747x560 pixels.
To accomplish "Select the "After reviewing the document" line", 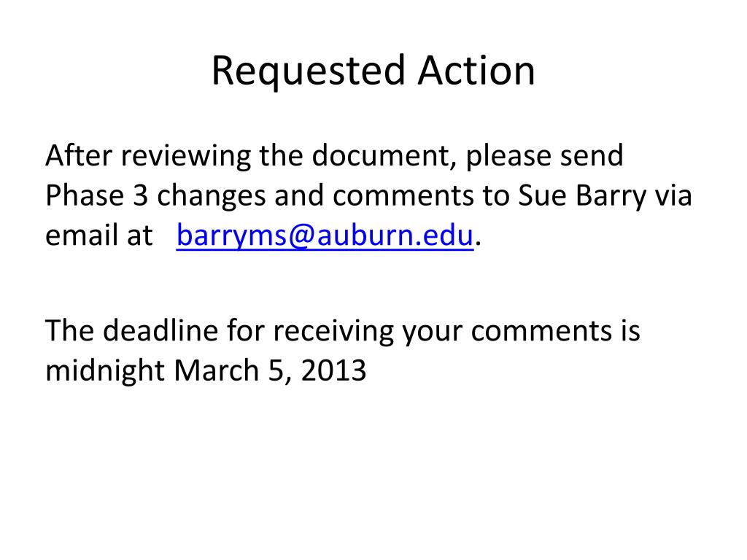I will (334, 156).
